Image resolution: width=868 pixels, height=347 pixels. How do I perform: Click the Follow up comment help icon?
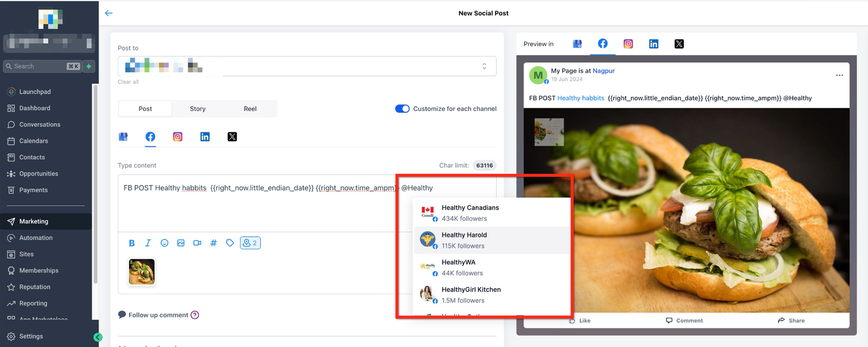195,315
